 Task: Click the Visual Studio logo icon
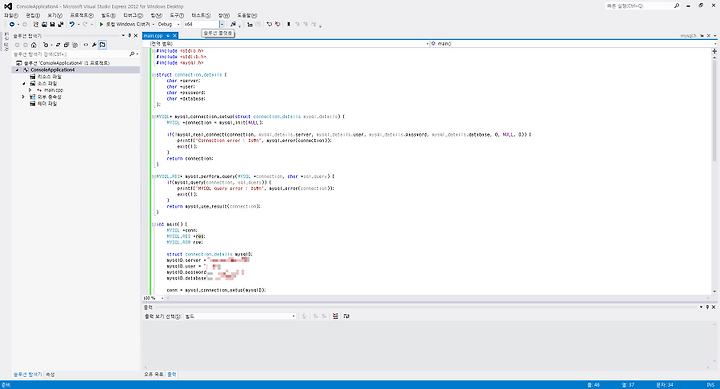[x=8, y=6]
